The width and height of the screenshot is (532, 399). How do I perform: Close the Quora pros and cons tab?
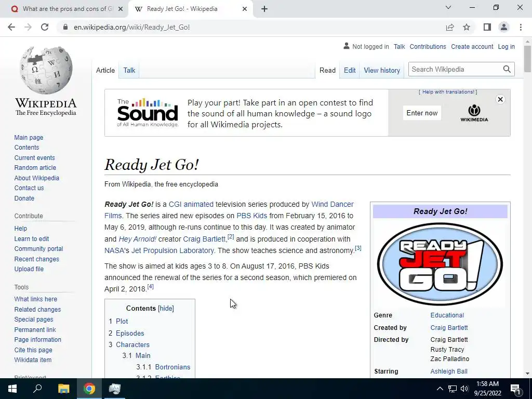[121, 9]
